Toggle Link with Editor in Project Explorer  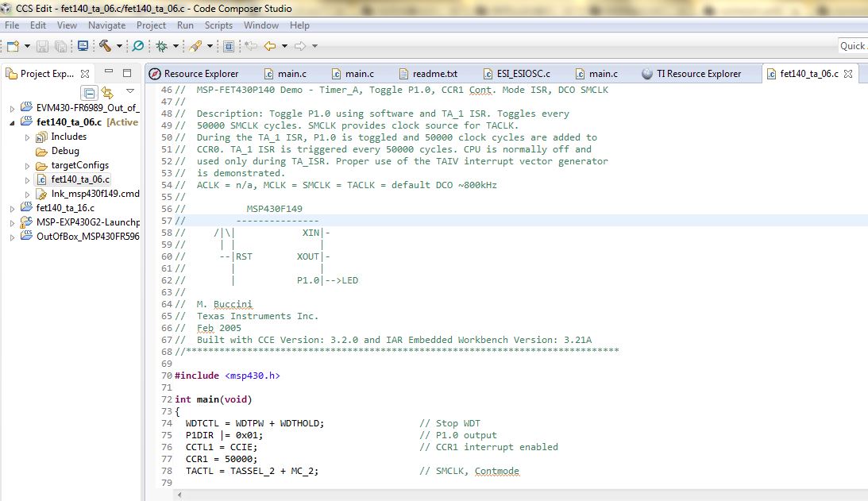pyautogui.click(x=108, y=93)
